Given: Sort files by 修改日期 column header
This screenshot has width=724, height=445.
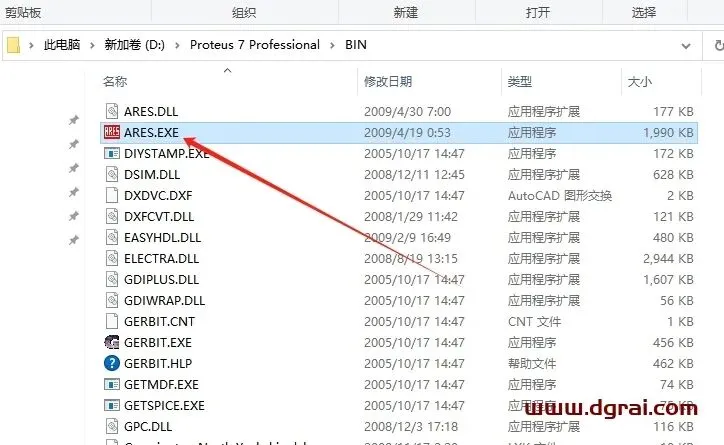Looking at the screenshot, I should pos(388,82).
